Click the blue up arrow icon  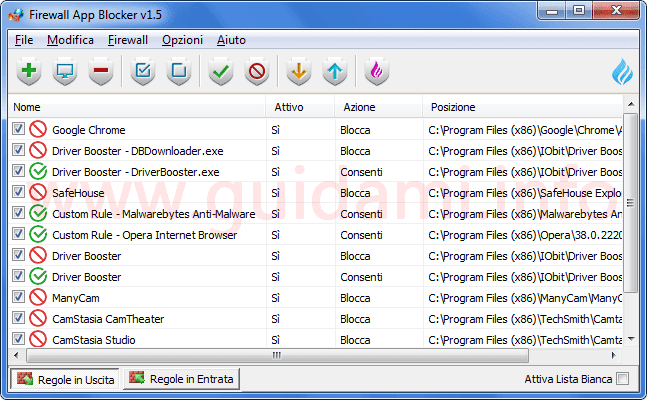[335, 71]
